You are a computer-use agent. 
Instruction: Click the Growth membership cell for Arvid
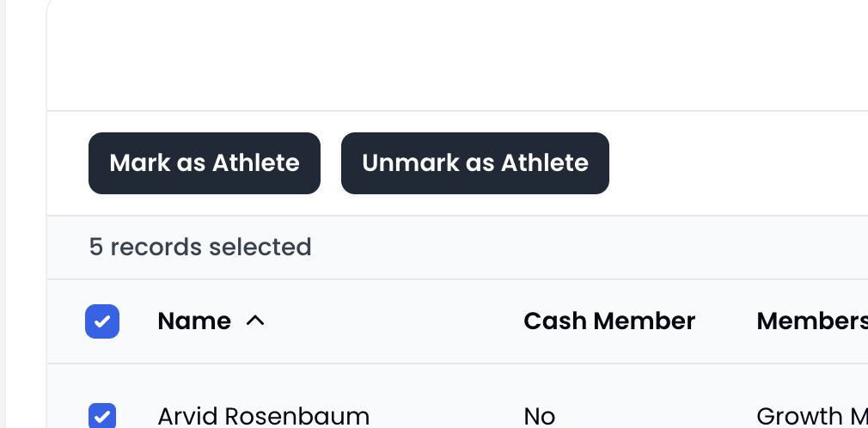[x=812, y=416]
